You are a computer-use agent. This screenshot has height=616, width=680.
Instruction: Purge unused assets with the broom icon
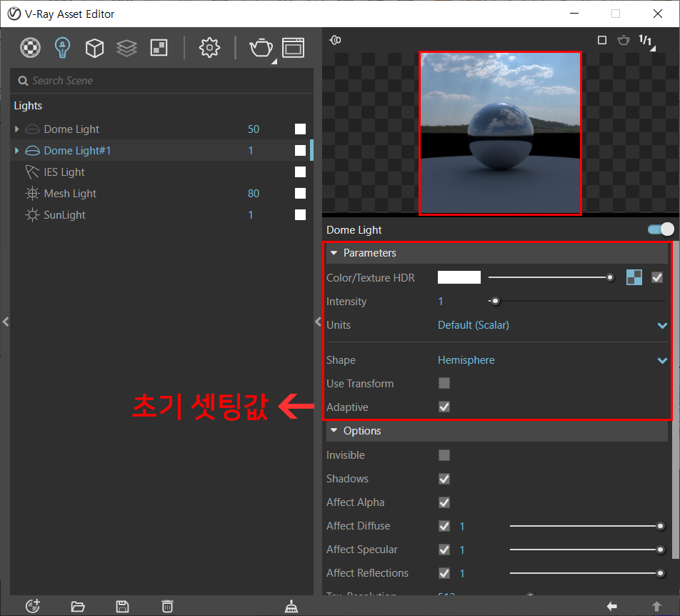(x=291, y=606)
